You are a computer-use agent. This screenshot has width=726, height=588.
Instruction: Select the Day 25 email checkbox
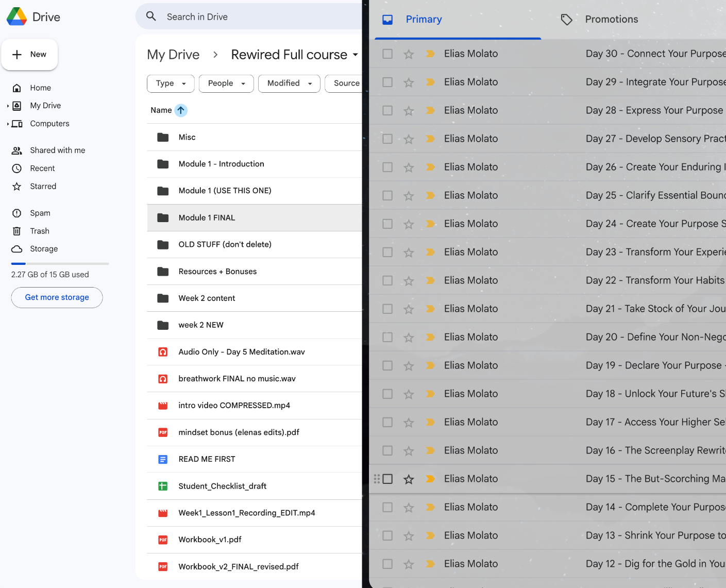387,195
